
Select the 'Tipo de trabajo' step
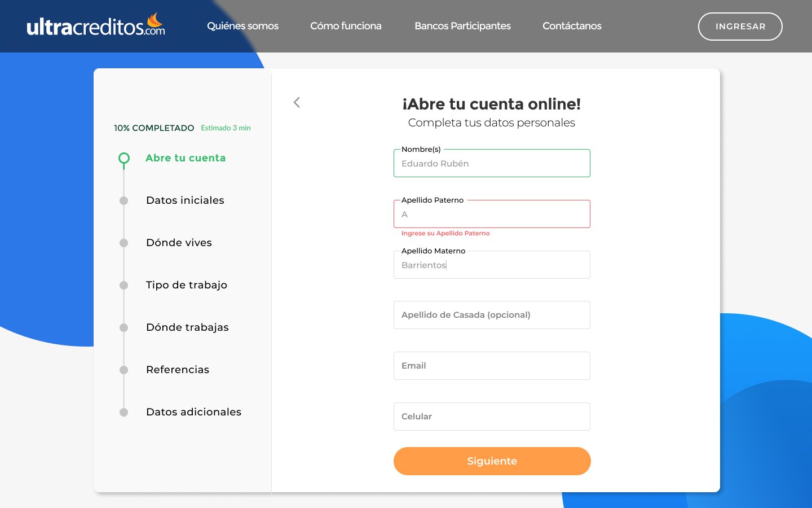click(186, 285)
